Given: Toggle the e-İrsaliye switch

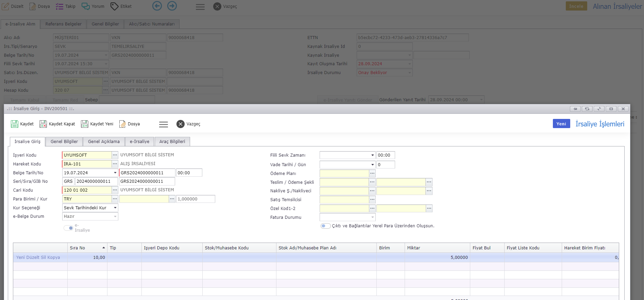Looking at the screenshot, I should (x=68, y=228).
